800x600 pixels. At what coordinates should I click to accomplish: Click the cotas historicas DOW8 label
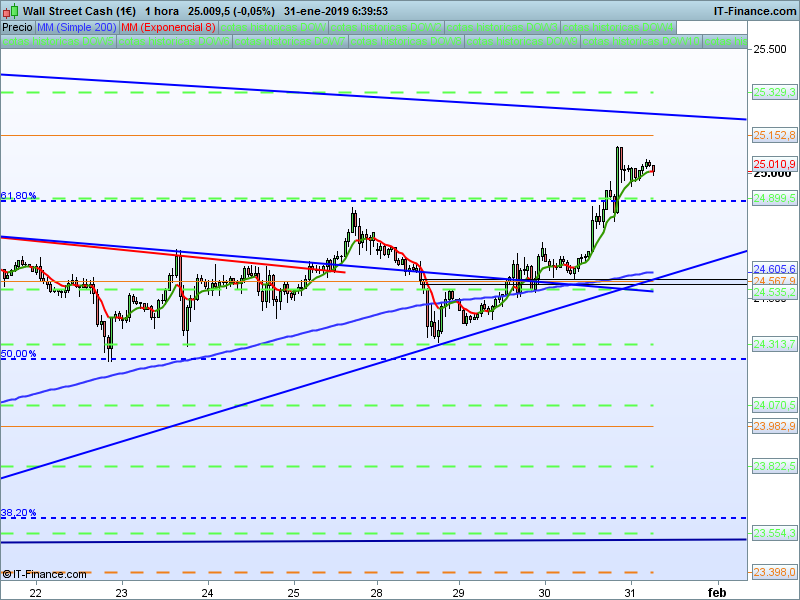click(407, 41)
